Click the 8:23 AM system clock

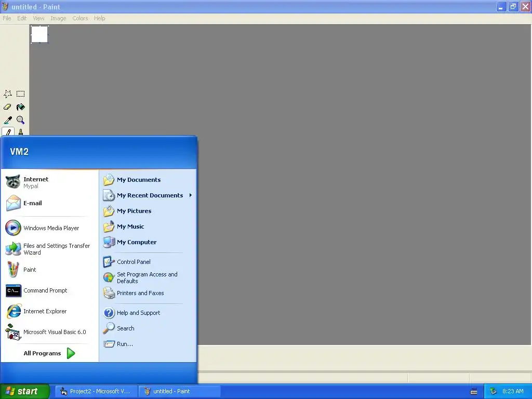(513, 392)
